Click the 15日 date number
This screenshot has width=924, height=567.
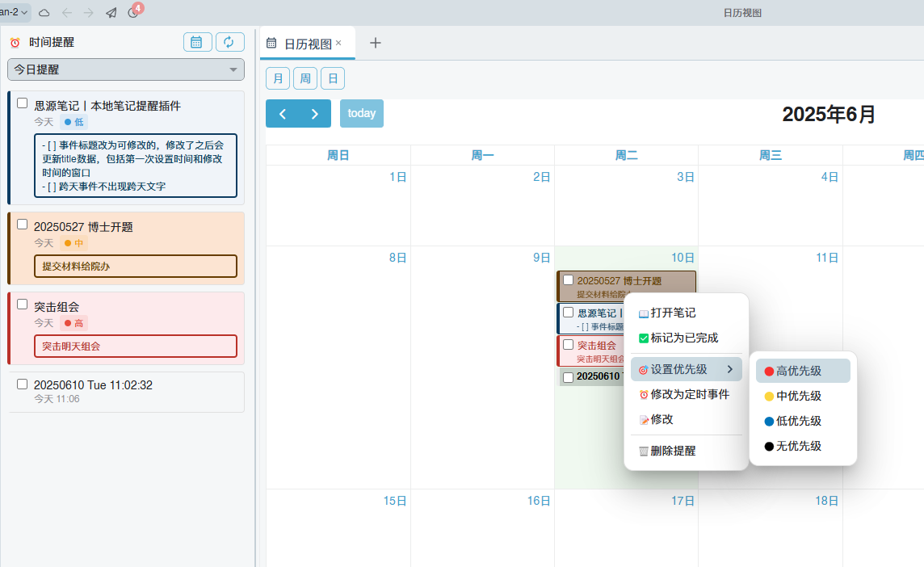click(395, 501)
